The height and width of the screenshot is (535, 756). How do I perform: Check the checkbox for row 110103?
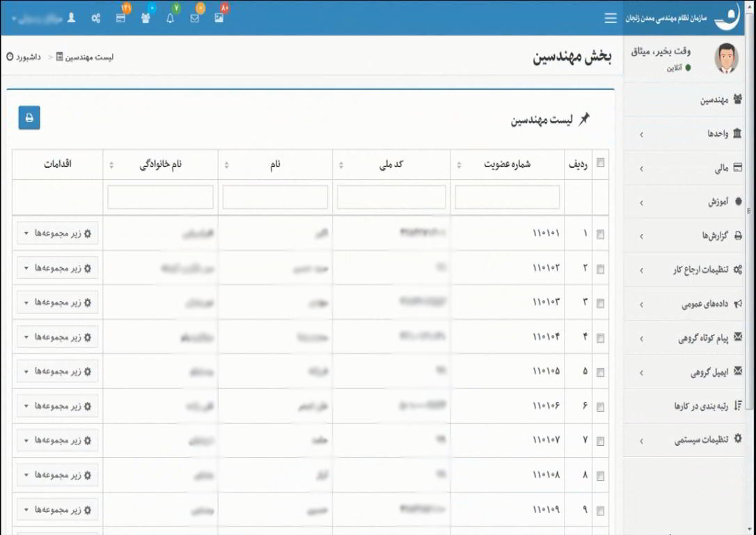point(600,304)
